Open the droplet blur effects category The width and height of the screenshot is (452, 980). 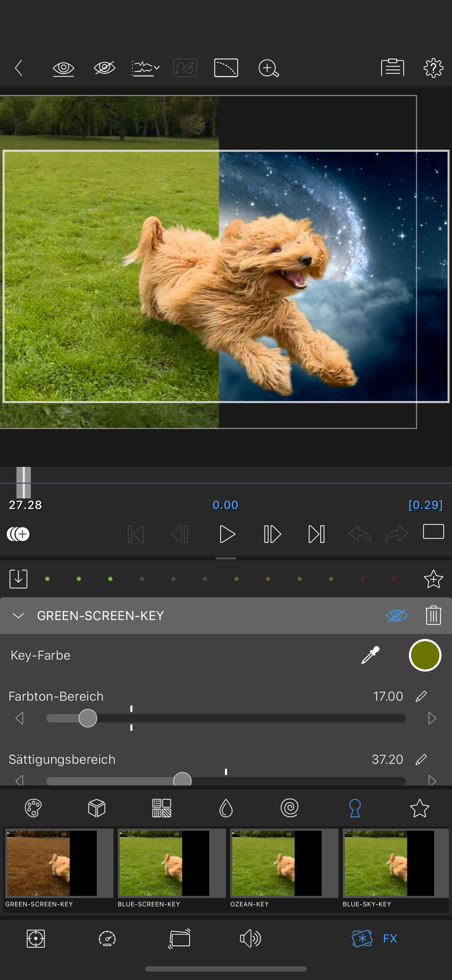pos(226,808)
